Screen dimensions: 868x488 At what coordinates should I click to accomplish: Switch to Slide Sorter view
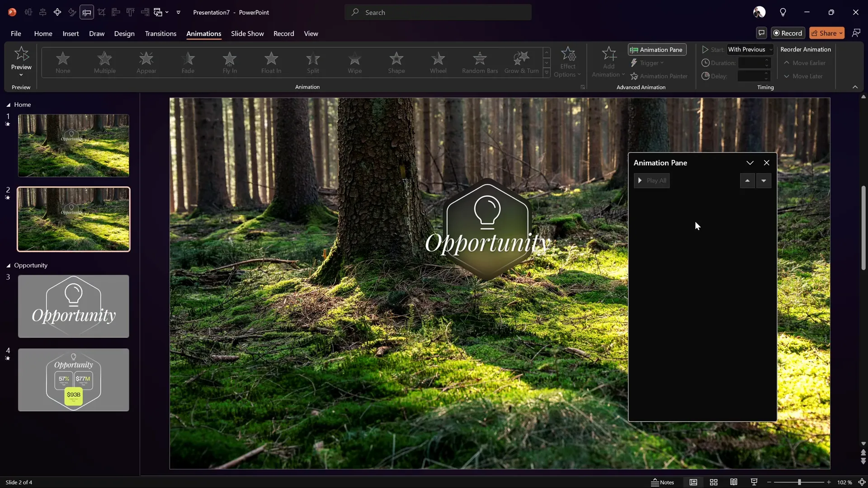713,482
